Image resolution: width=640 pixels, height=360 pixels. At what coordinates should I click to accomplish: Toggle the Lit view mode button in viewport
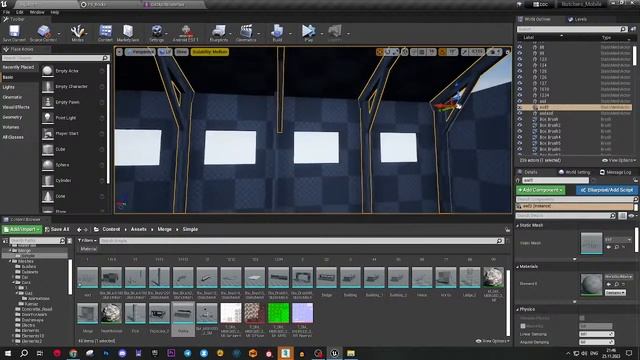coord(165,52)
